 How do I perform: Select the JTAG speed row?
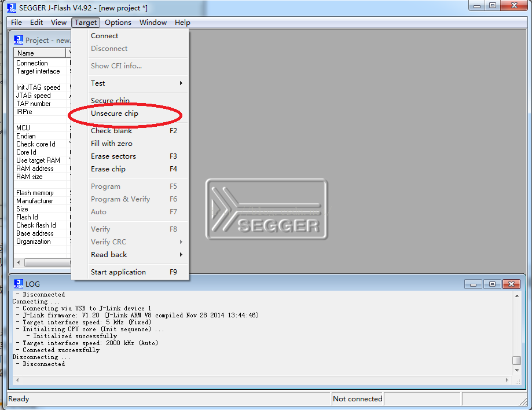(x=42, y=96)
